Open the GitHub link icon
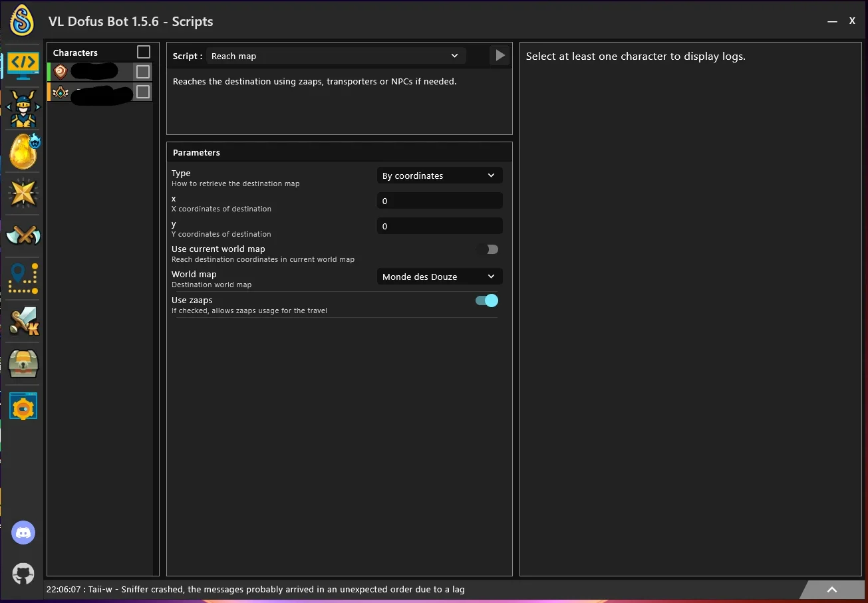The width and height of the screenshot is (868, 603). click(x=23, y=574)
